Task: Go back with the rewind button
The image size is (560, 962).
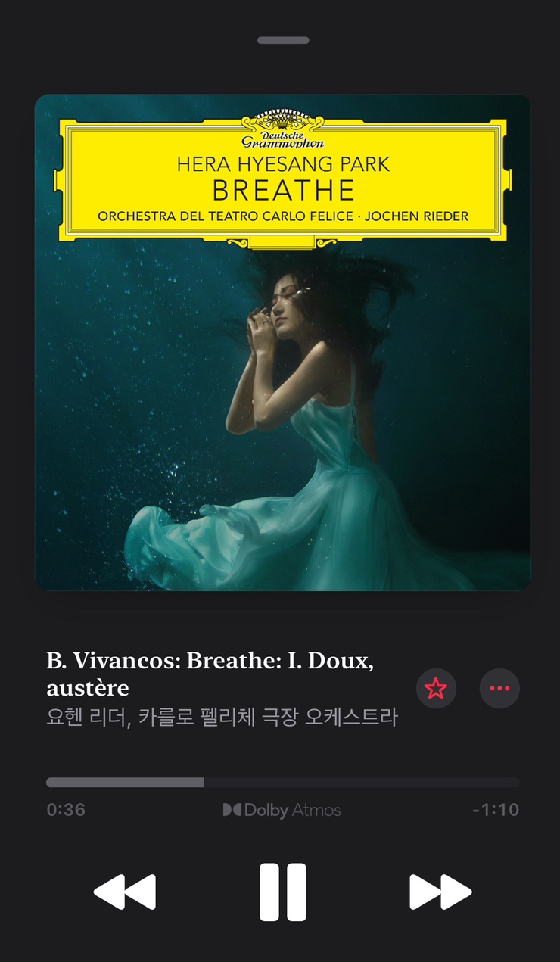Action: point(125,892)
